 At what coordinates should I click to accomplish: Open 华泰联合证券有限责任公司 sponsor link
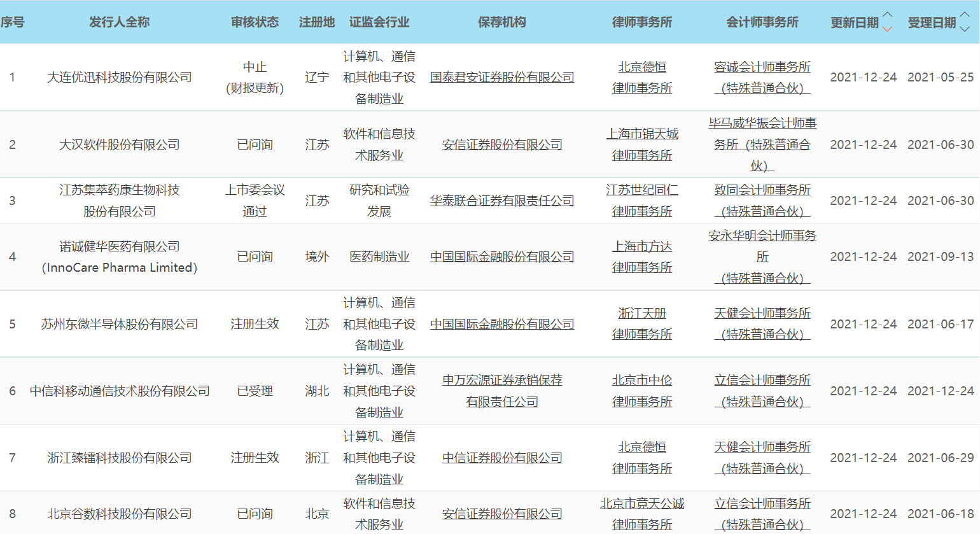click(x=502, y=200)
